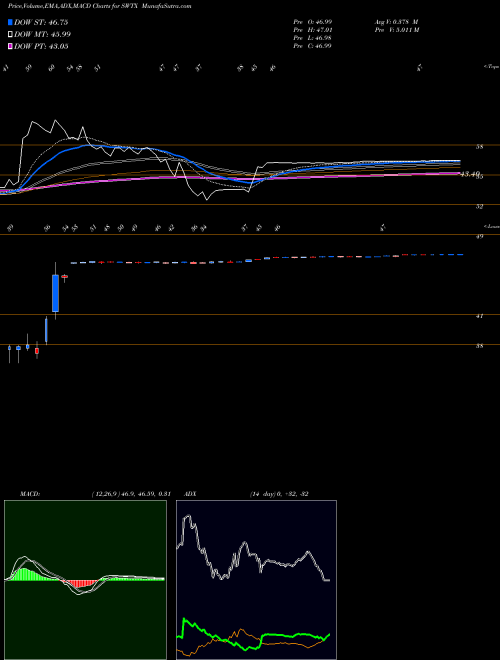Click the 58 axis label on EMA chart
The height and width of the screenshot is (660, 500).
click(x=479, y=147)
